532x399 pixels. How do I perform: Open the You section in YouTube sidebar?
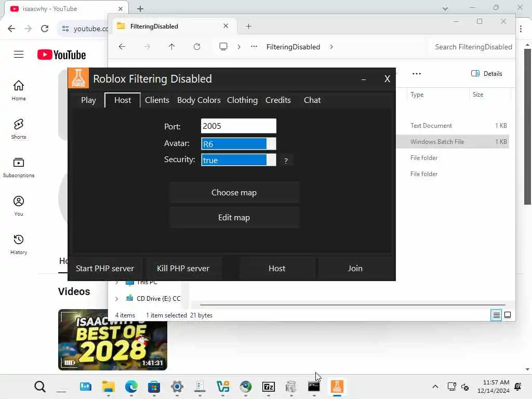pos(19,206)
